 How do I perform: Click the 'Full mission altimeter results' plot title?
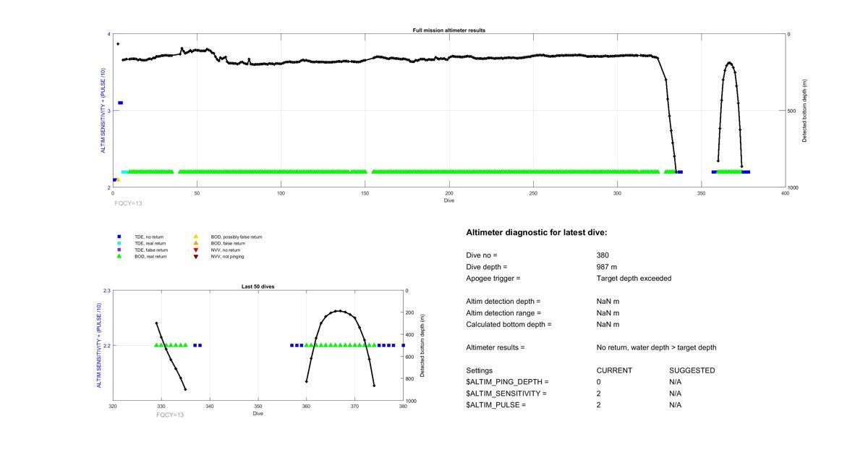[x=449, y=30]
